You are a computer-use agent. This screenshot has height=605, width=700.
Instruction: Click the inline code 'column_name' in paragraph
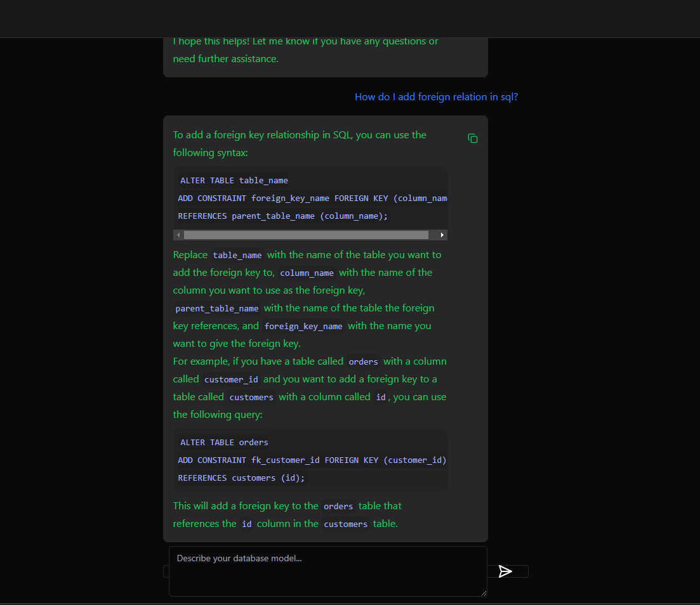coord(307,273)
